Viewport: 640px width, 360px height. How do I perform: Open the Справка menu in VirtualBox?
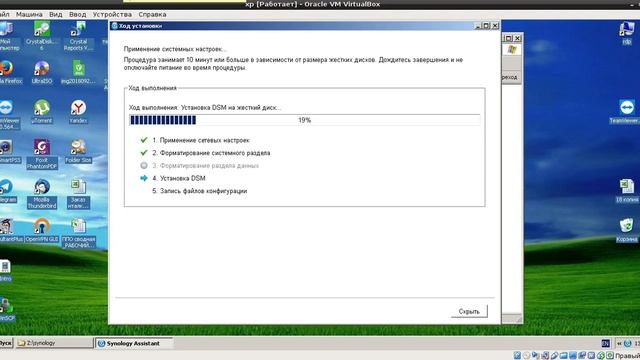tap(152, 14)
